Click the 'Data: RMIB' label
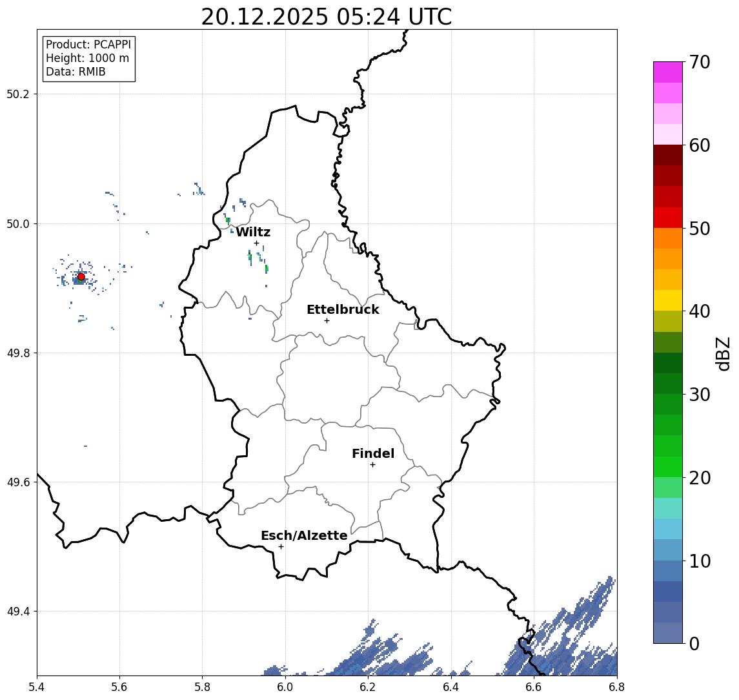The image size is (739, 700). coord(76,72)
